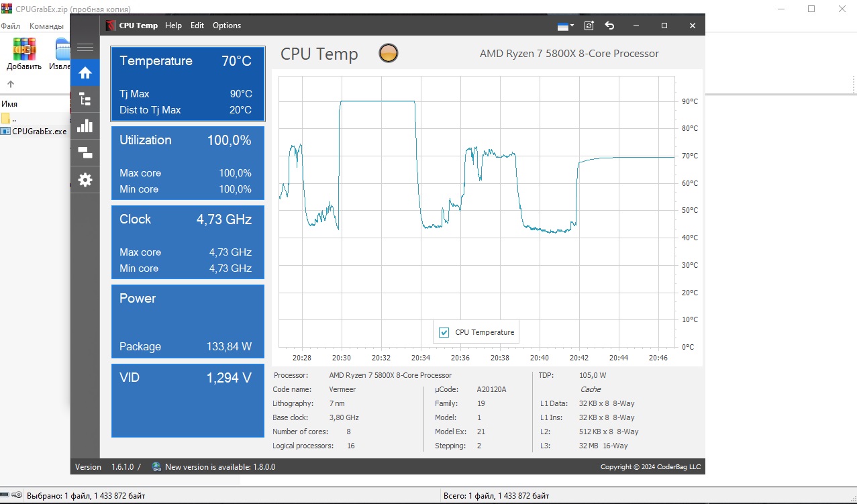Select the Home sidebar icon
Image resolution: width=857 pixels, height=504 pixels.
point(85,72)
